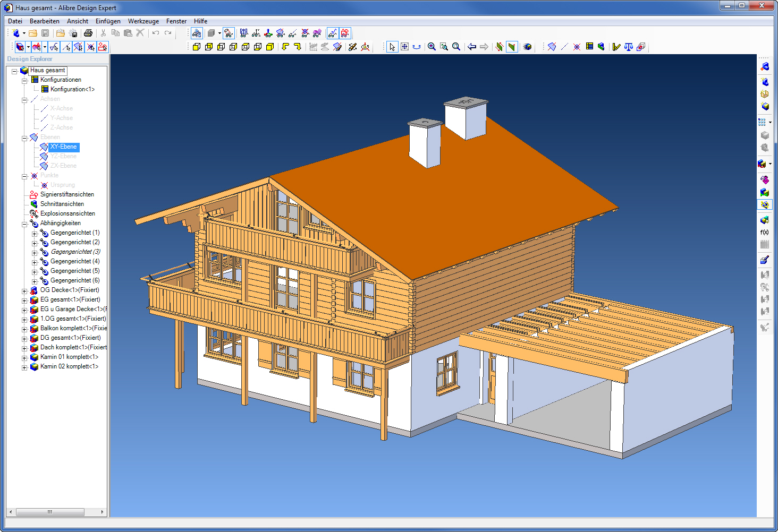
Task: Click the Design Explorer horizontal scrollbar thumb
Action: click(50, 512)
